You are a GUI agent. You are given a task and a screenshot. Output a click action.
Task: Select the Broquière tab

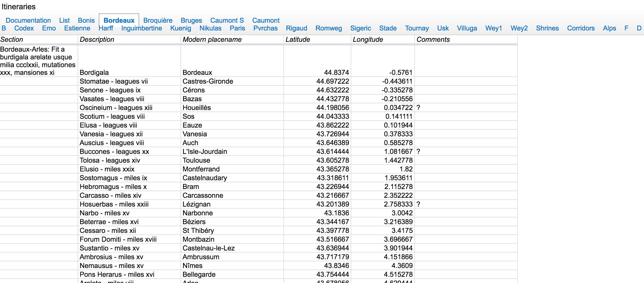(158, 20)
